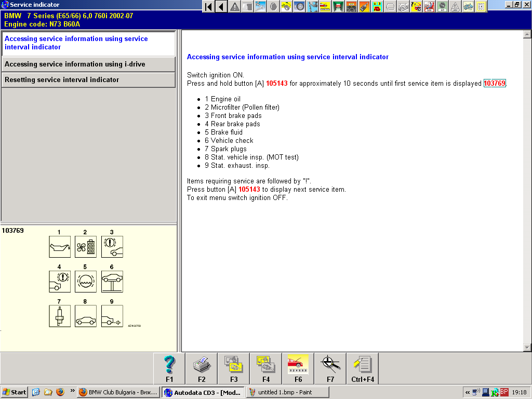Screen dimensions: 532x399
Task: Select Accessing service information using i-drive
Action: point(88,64)
